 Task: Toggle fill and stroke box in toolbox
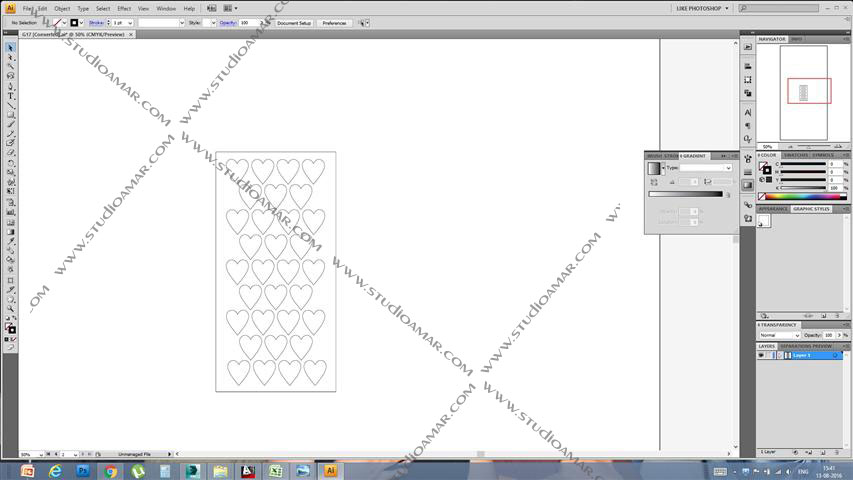(10, 328)
